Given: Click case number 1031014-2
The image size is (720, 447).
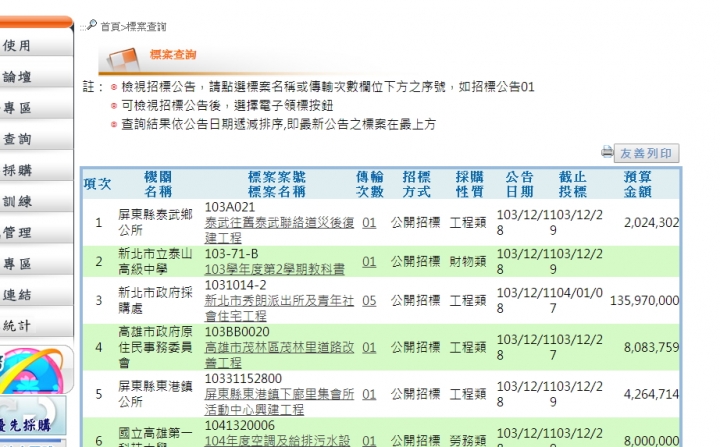Looking at the screenshot, I should click(x=235, y=285).
